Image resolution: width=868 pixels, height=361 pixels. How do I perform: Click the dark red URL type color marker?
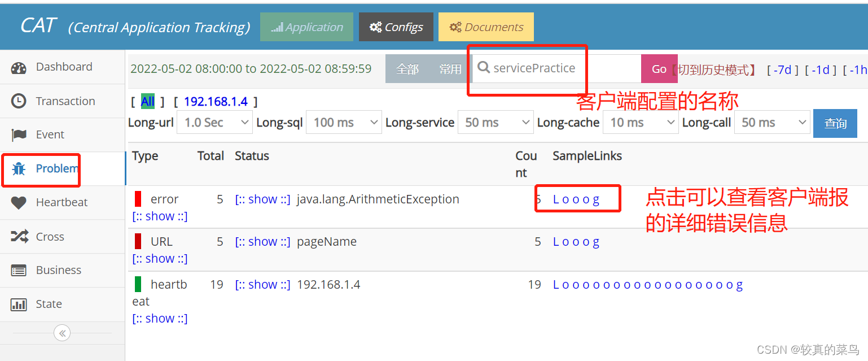click(x=138, y=241)
